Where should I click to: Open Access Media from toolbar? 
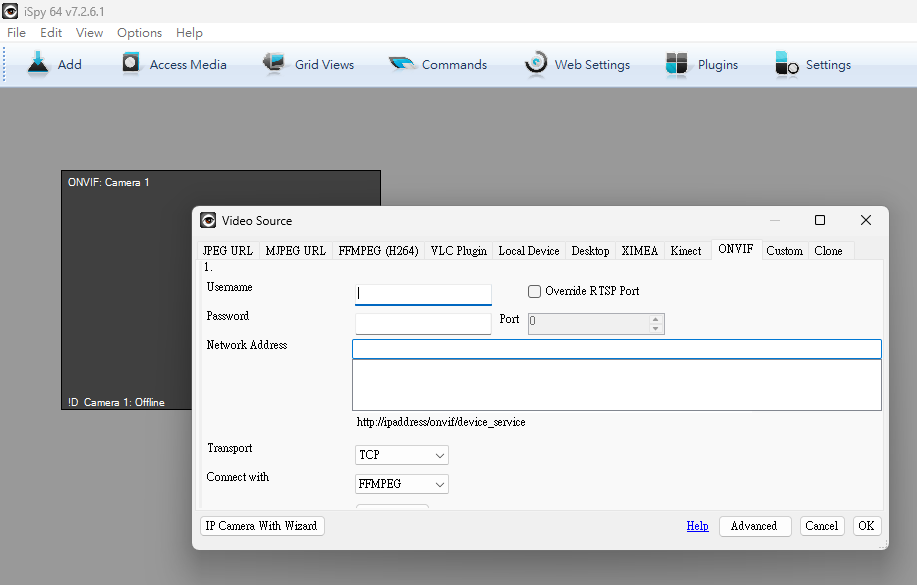131,64
